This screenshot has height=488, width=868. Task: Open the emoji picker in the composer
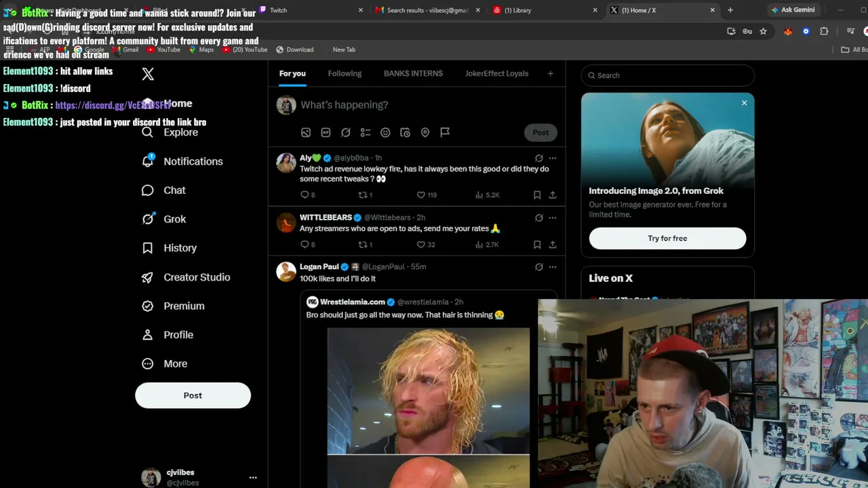(385, 133)
